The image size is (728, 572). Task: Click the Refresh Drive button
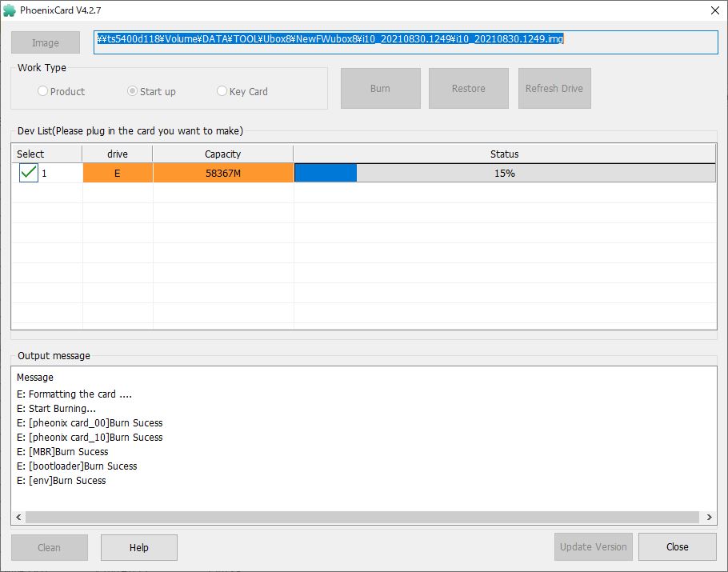click(x=554, y=88)
